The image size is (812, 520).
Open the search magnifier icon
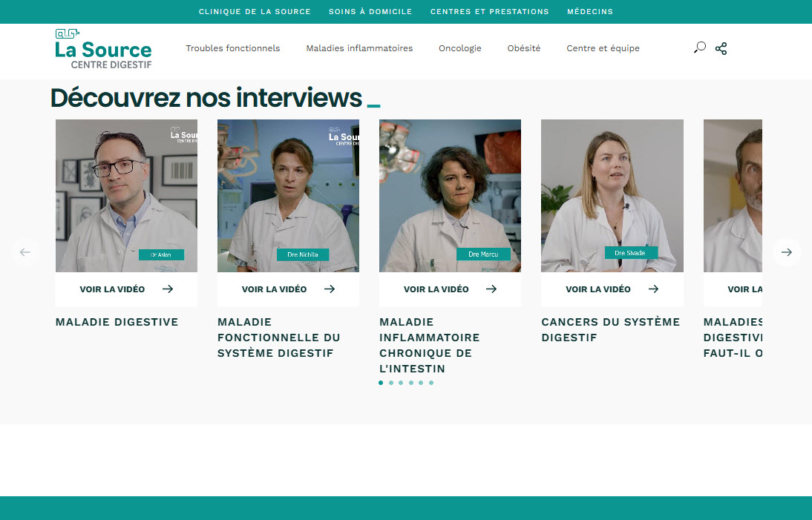click(x=700, y=47)
